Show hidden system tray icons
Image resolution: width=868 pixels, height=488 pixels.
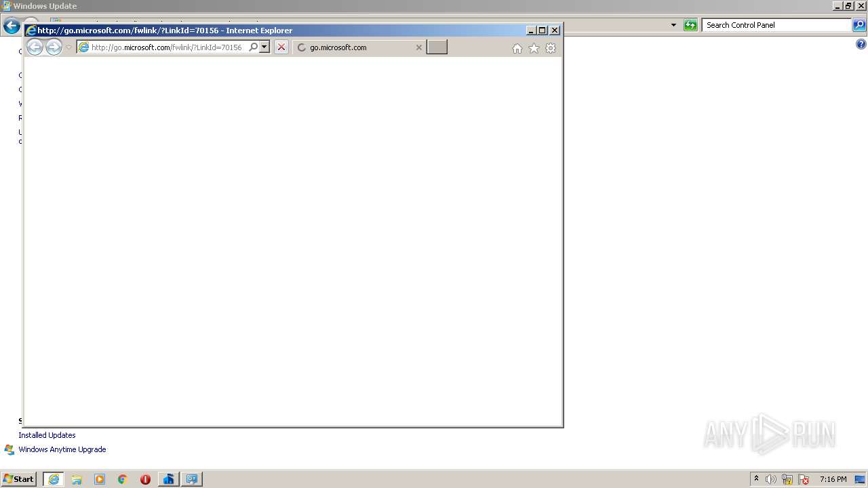point(756,479)
